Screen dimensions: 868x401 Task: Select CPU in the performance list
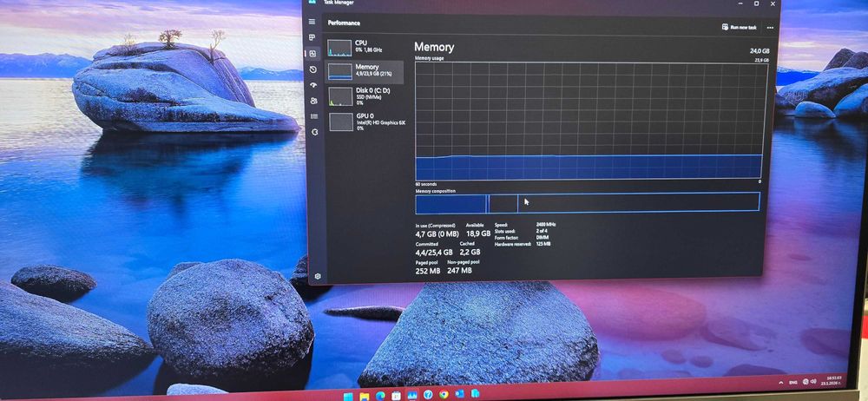pos(365,48)
